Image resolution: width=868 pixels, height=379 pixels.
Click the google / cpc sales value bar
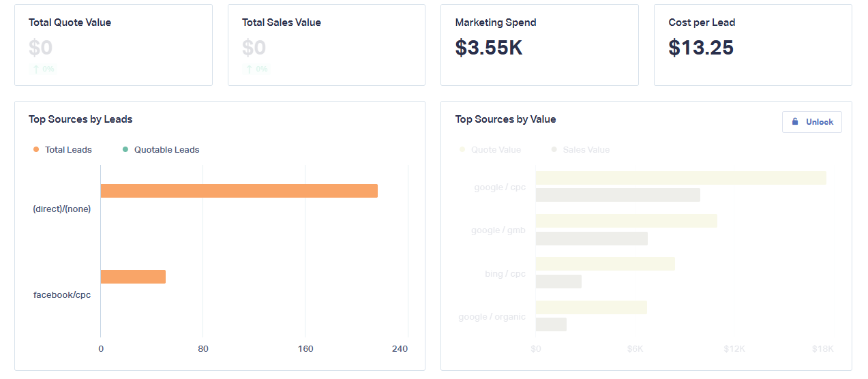618,195
